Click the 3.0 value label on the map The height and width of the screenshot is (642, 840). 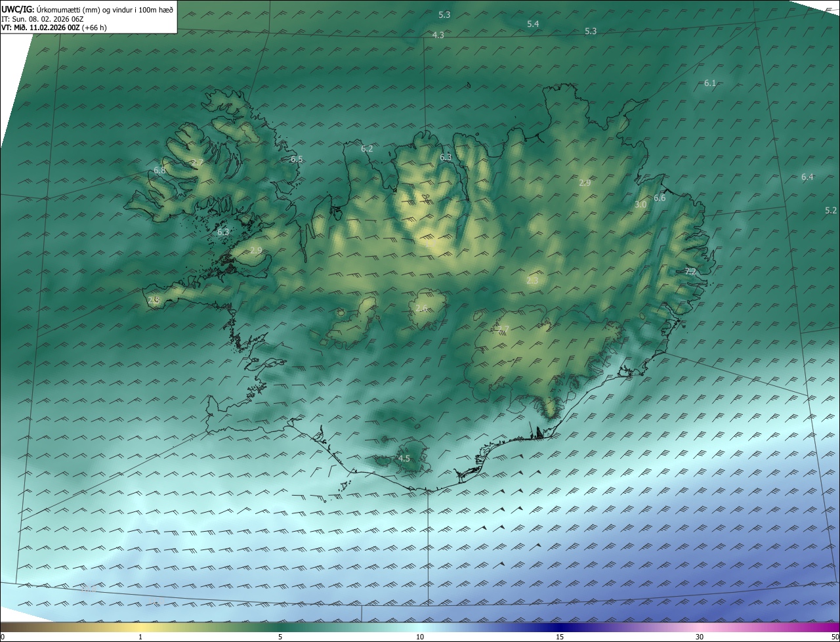(640, 204)
